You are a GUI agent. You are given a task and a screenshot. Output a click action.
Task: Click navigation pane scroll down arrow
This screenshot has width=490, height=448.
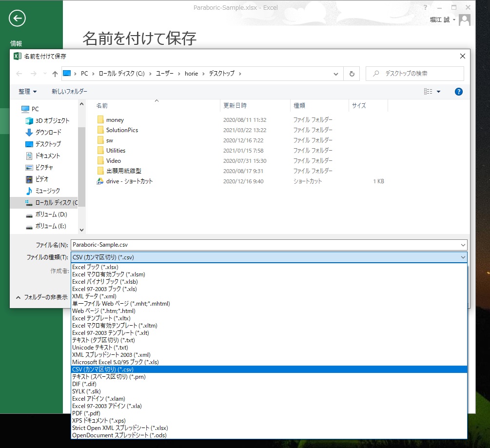[x=81, y=230]
